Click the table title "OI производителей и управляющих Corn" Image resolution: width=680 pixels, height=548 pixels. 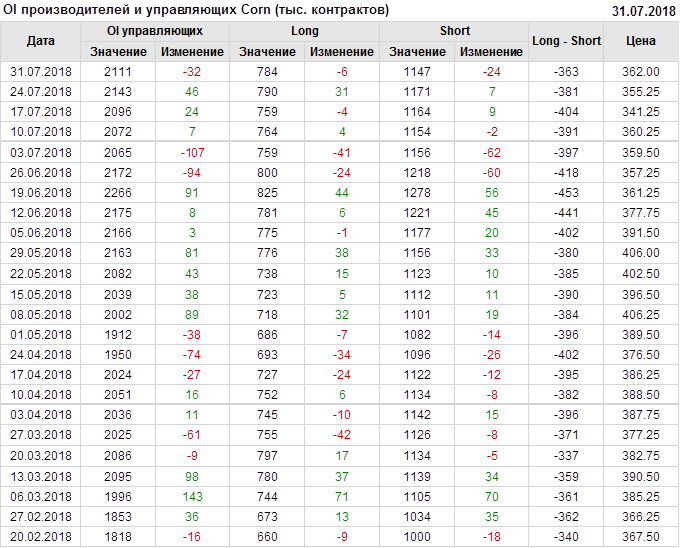coord(196,10)
